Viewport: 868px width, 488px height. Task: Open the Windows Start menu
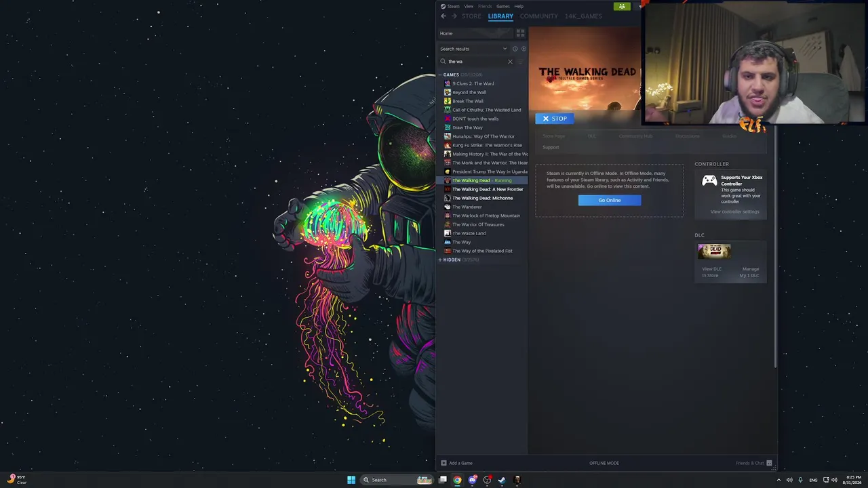351,480
